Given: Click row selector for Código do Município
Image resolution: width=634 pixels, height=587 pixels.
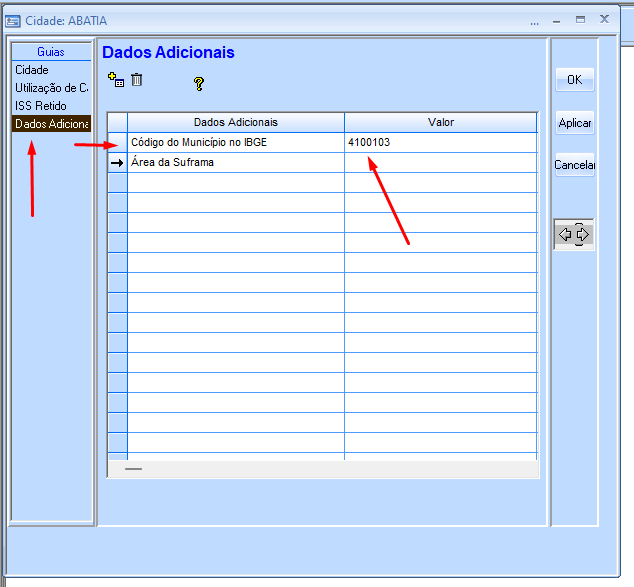Looking at the screenshot, I should tap(118, 142).
